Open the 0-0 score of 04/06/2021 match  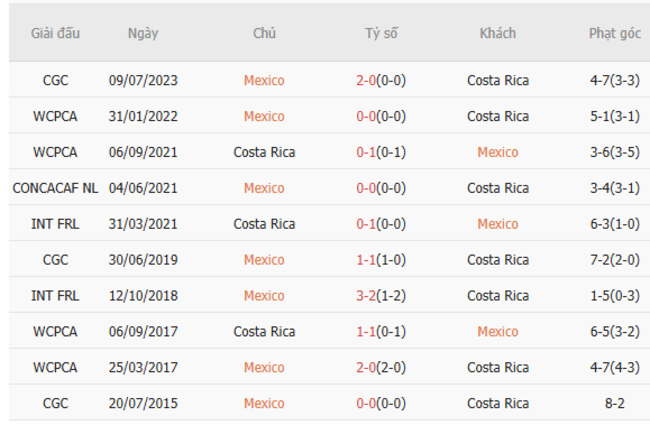click(x=367, y=188)
